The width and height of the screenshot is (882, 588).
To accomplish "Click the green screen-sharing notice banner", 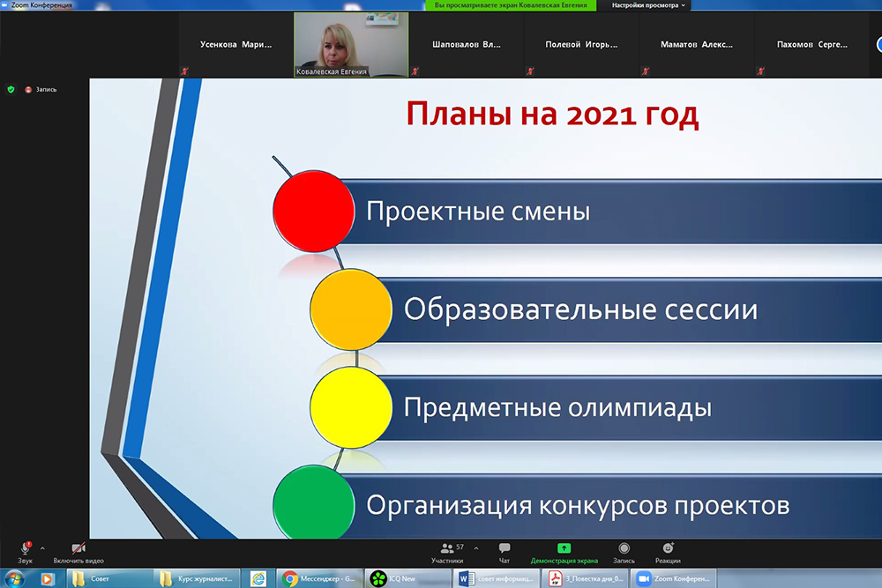I will click(x=510, y=5).
